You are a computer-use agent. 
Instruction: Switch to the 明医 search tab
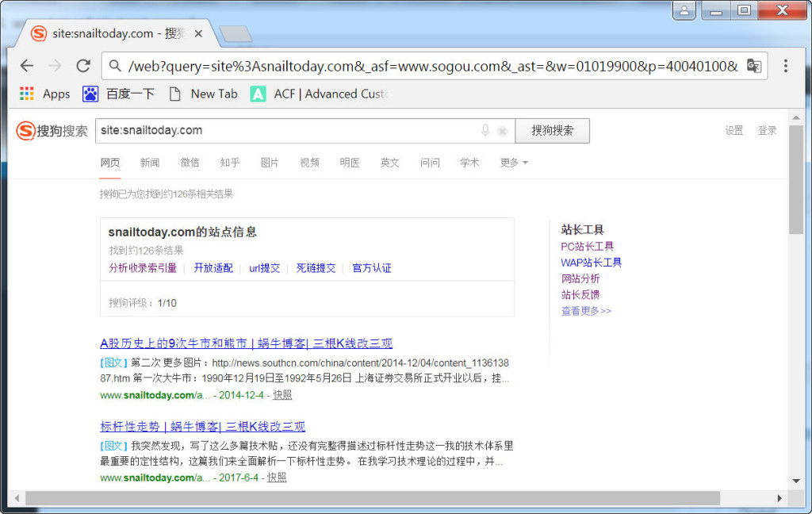pyautogui.click(x=350, y=163)
